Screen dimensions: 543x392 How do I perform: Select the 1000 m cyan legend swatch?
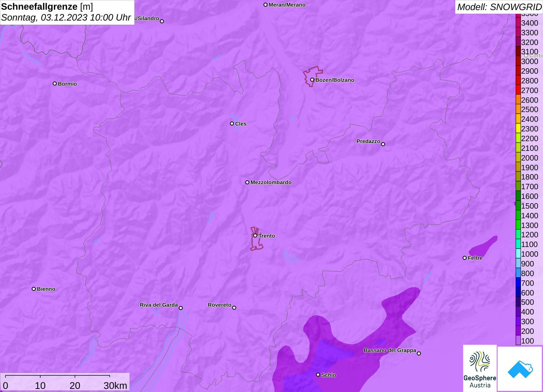coord(518,254)
